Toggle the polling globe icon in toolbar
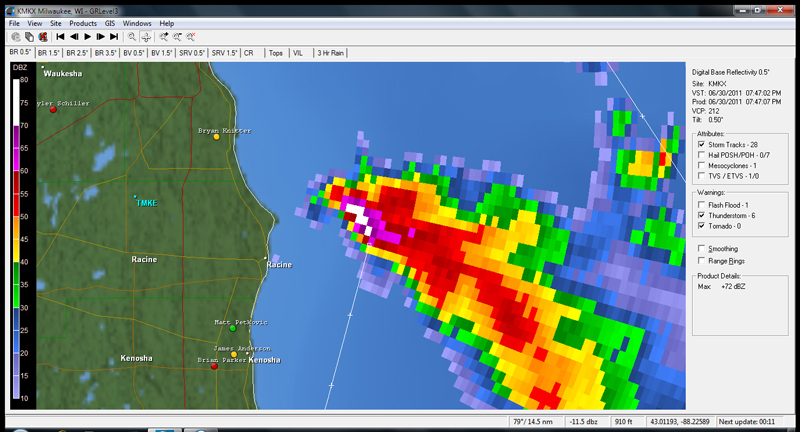 (x=16, y=37)
